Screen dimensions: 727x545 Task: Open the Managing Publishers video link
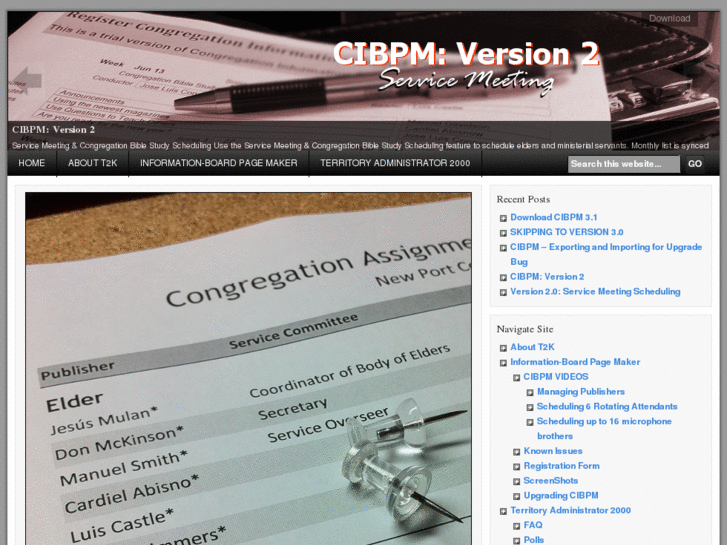pos(580,391)
